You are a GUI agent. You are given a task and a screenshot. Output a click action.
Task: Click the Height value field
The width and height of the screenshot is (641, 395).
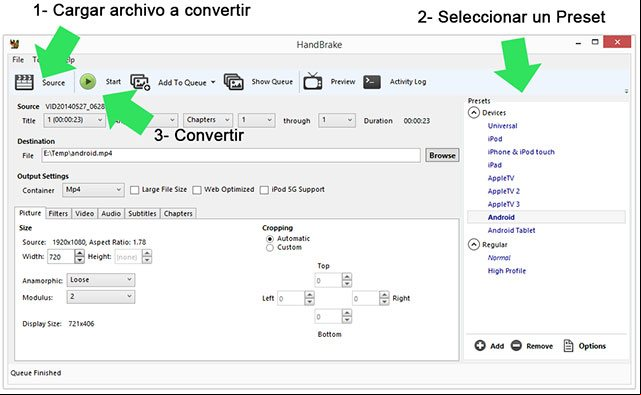[x=128, y=257]
